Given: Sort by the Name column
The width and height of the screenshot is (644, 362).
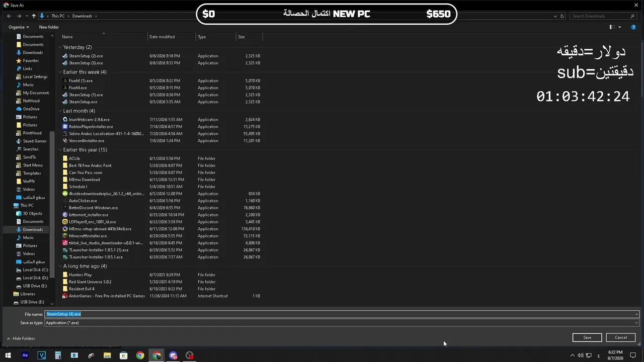Looking at the screenshot, I should pyautogui.click(x=104, y=37).
